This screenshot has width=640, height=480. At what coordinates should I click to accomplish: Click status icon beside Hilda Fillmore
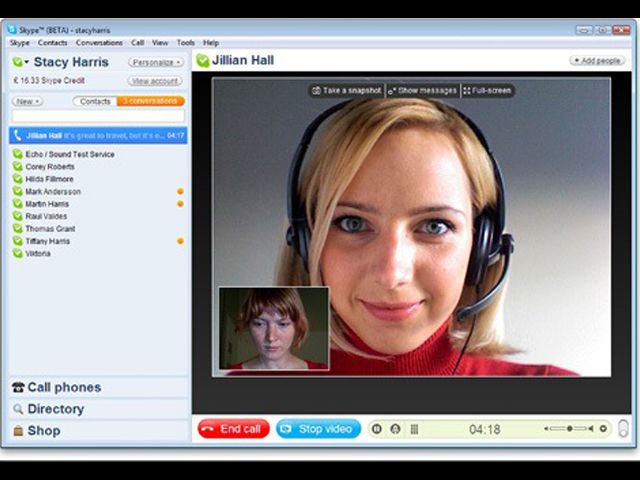tap(18, 178)
